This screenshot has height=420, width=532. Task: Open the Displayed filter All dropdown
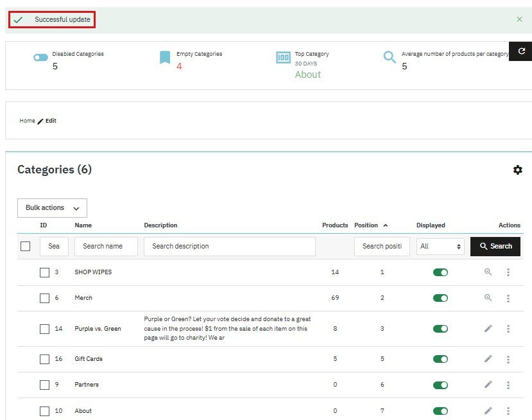pyautogui.click(x=440, y=246)
